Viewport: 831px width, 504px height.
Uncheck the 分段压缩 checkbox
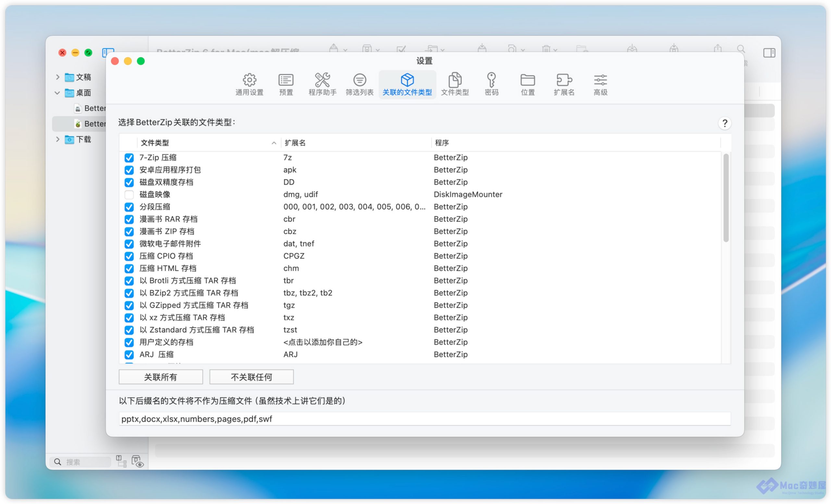click(129, 207)
